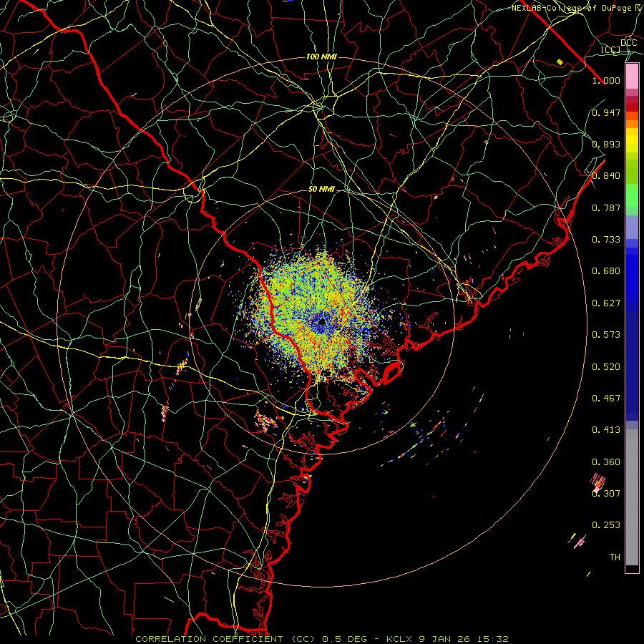Image resolution: width=644 pixels, height=644 pixels.
Task: Click the light green segment of the color bar
Action: click(x=632, y=195)
